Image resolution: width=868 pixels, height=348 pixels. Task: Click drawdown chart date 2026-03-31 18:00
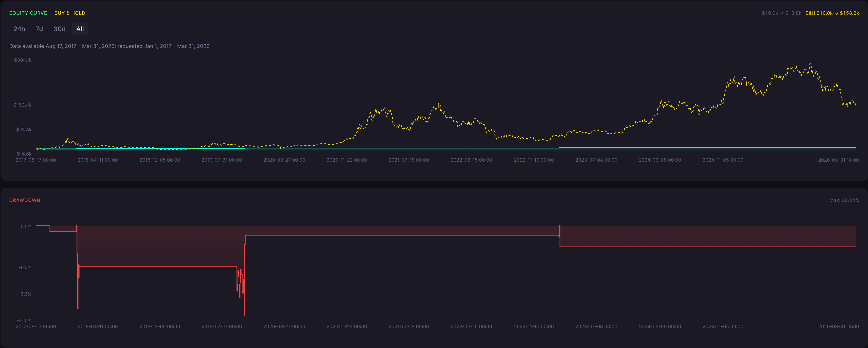click(838, 326)
